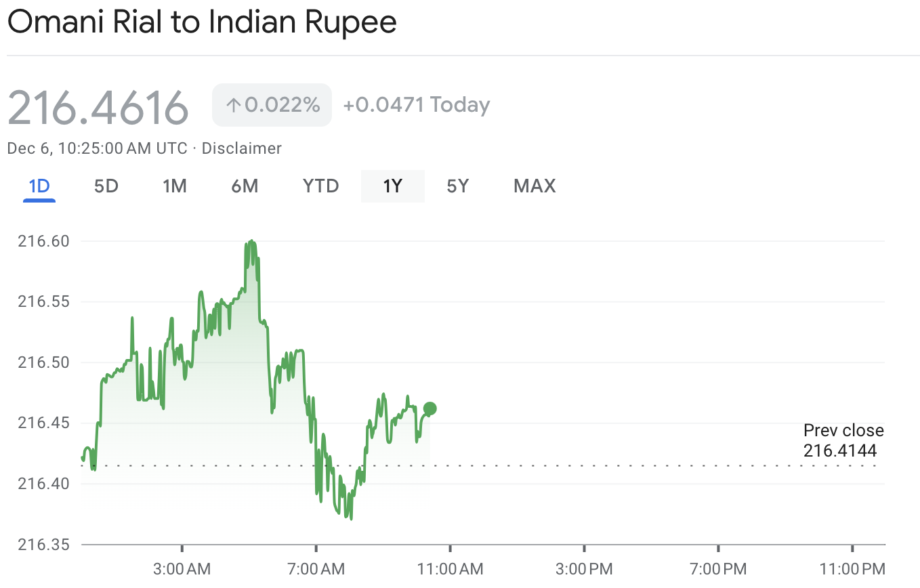Click the 216.4616 exchange rate value
The image size is (920, 588).
pyautogui.click(x=98, y=107)
